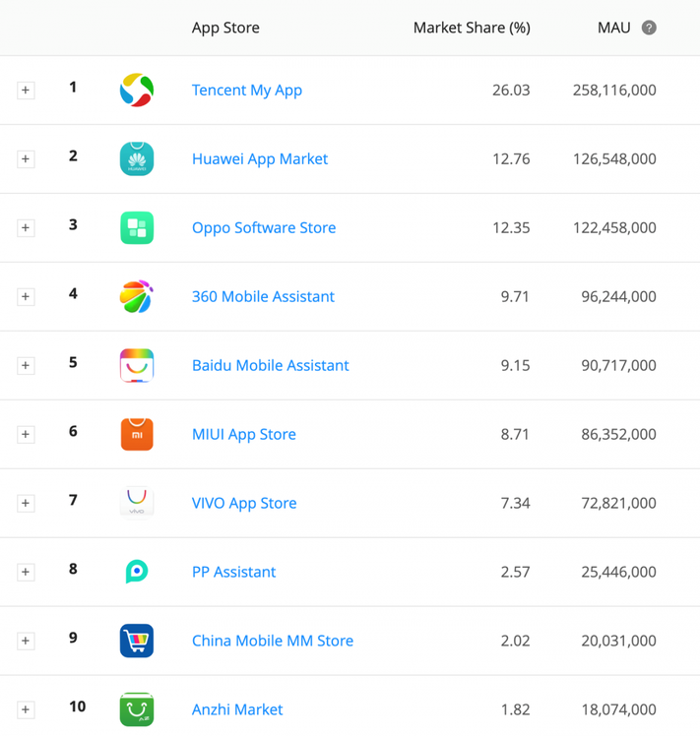Open the Oppo Software Store link
Image resolution: width=700 pixels, height=736 pixels.
click(x=264, y=228)
